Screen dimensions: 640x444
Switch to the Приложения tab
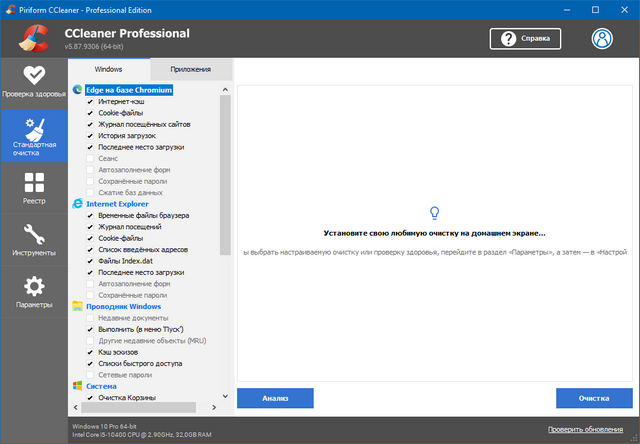point(191,70)
